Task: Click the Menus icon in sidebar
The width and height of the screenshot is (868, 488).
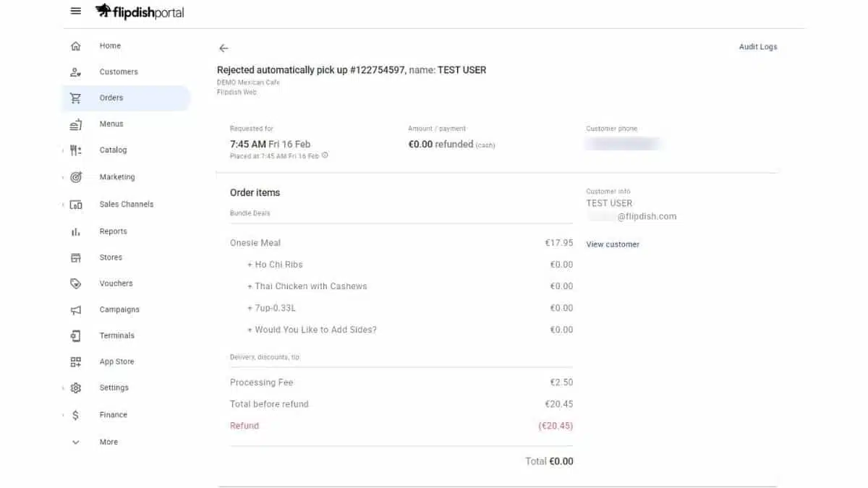Action: pyautogui.click(x=76, y=124)
